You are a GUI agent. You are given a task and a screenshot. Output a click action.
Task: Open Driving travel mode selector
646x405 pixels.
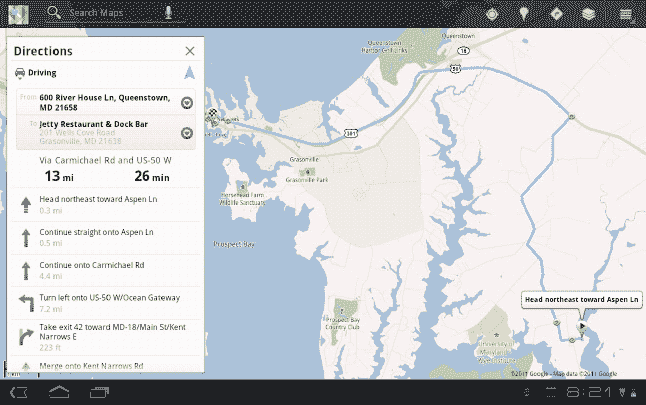coord(35,73)
